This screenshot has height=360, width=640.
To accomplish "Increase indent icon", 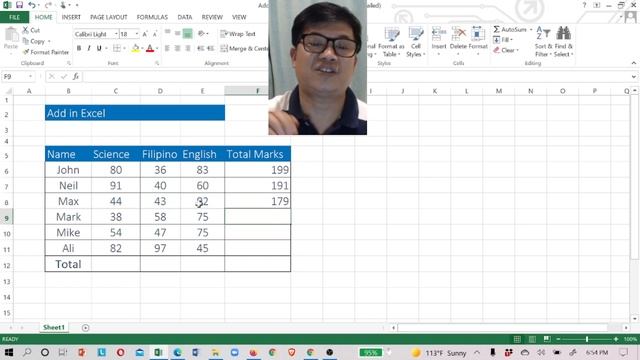I will (211, 49).
